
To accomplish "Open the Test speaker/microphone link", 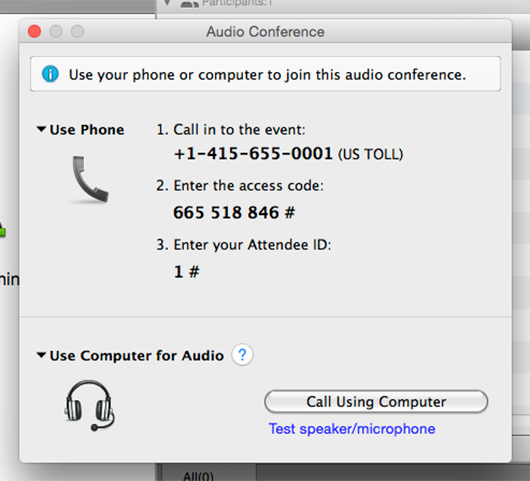I will (352, 429).
